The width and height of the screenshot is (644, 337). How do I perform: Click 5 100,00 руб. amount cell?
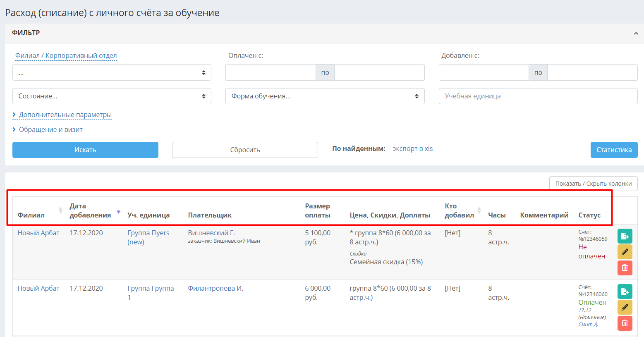318,237
